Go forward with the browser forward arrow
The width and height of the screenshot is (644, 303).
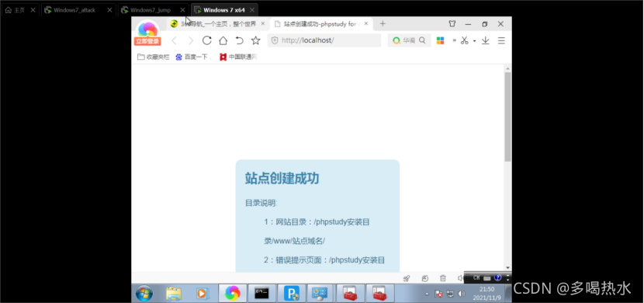coord(191,40)
